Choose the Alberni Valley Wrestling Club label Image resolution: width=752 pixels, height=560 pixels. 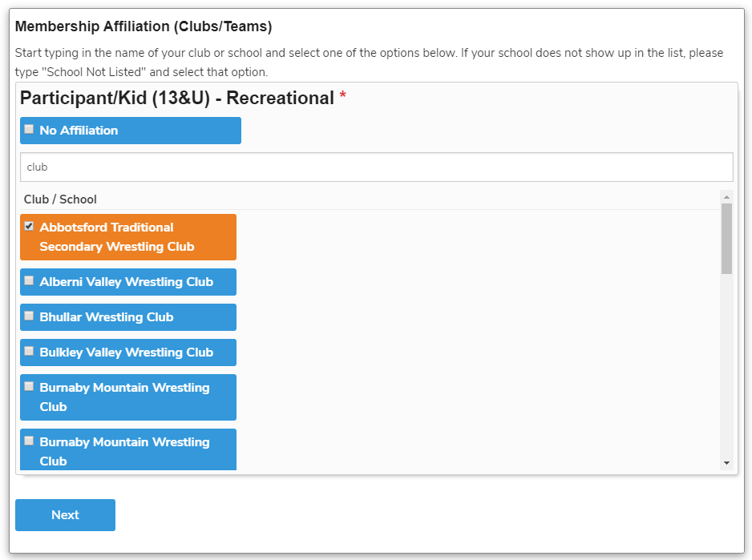point(126,282)
